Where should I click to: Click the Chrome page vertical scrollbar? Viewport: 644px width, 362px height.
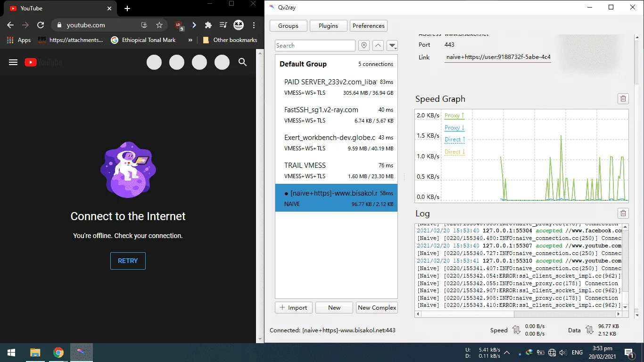click(260, 196)
